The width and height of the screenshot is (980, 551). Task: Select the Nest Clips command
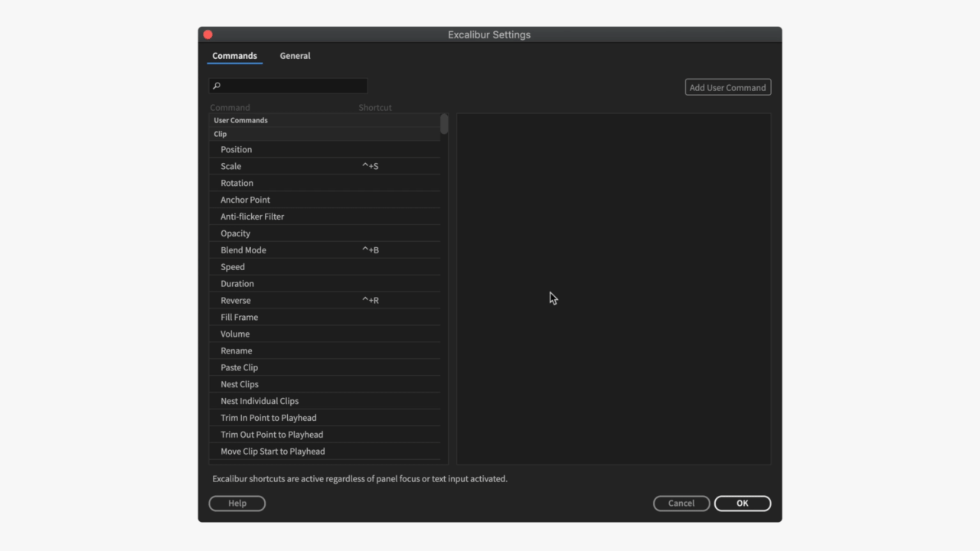tap(325, 385)
